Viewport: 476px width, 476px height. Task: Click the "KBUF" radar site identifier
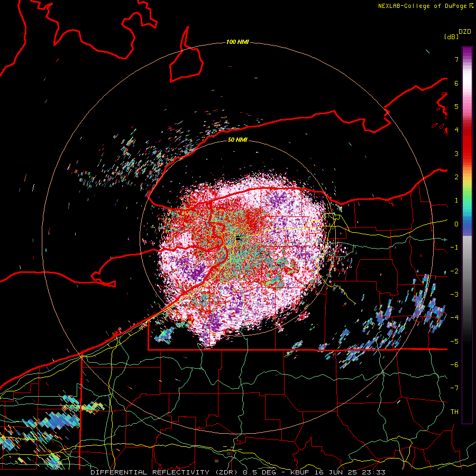[x=299, y=472]
